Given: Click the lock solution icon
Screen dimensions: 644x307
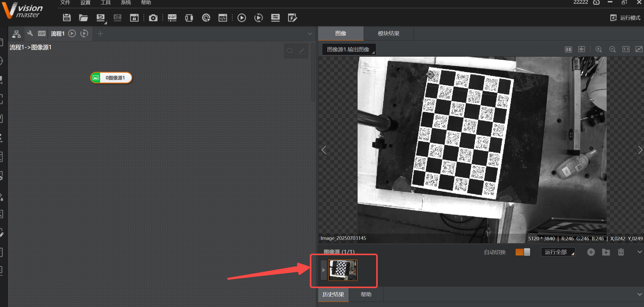Looking at the screenshot, I should click(134, 18).
